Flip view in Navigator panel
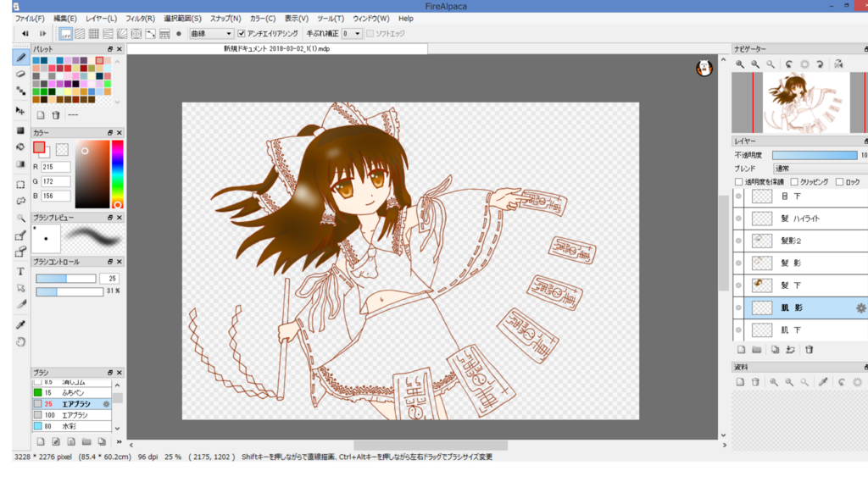 point(838,64)
